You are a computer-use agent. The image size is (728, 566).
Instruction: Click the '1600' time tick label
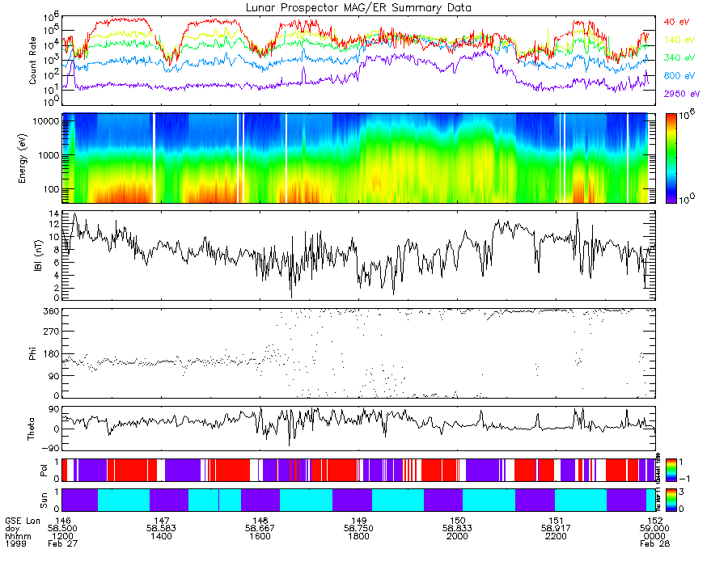tap(260, 536)
